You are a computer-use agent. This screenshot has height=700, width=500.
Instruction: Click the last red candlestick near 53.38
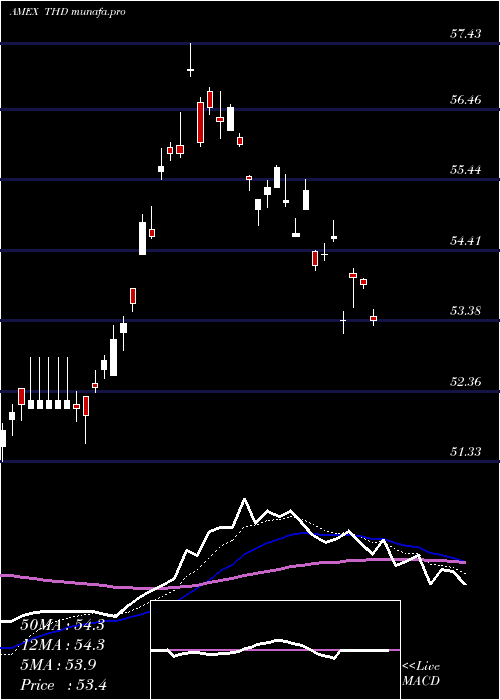tap(373, 318)
